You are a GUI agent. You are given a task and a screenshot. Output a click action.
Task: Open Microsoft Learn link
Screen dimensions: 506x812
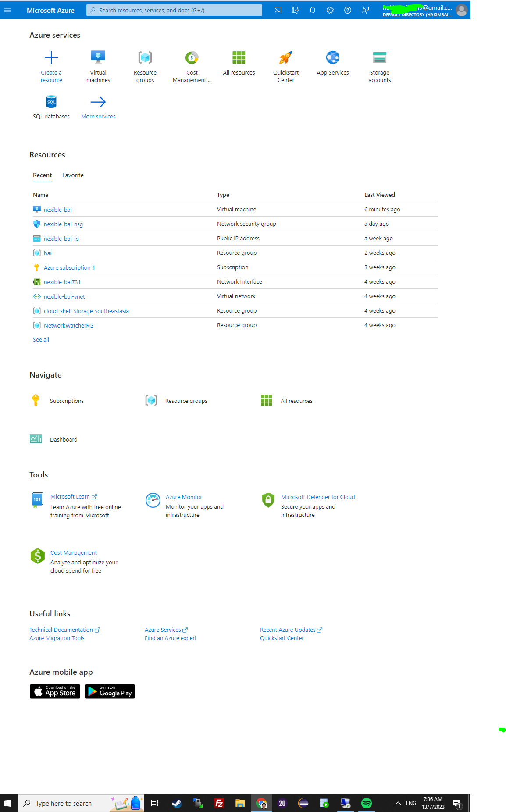pyautogui.click(x=74, y=497)
